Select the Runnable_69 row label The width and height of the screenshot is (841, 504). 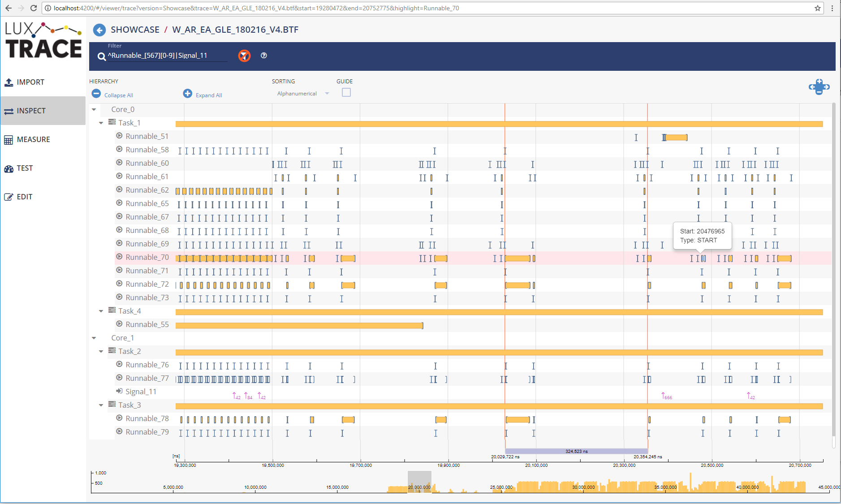point(147,244)
